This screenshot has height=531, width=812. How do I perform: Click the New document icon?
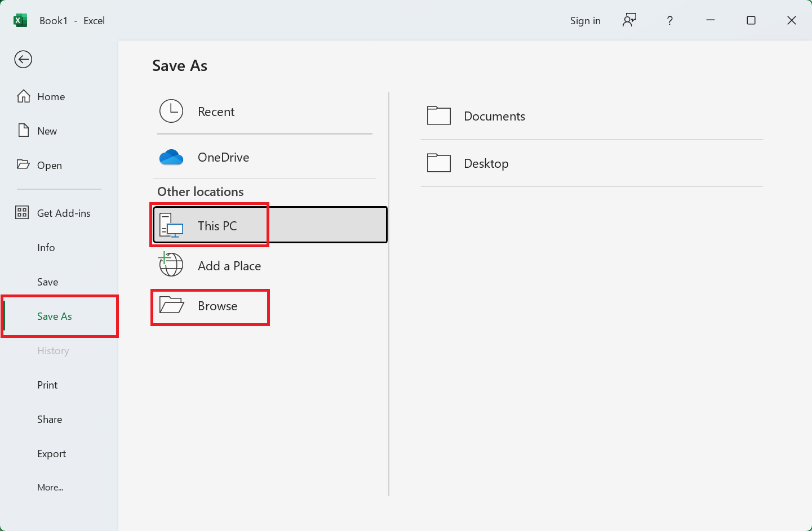tap(24, 131)
